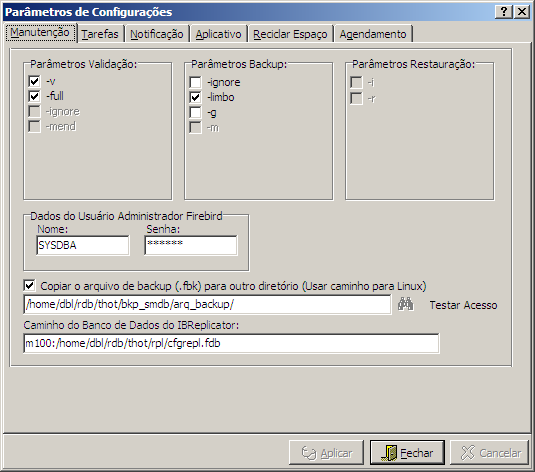535x472 pixels.
Task: Focus the Nome field containing SYSDBA
Action: click(x=83, y=245)
